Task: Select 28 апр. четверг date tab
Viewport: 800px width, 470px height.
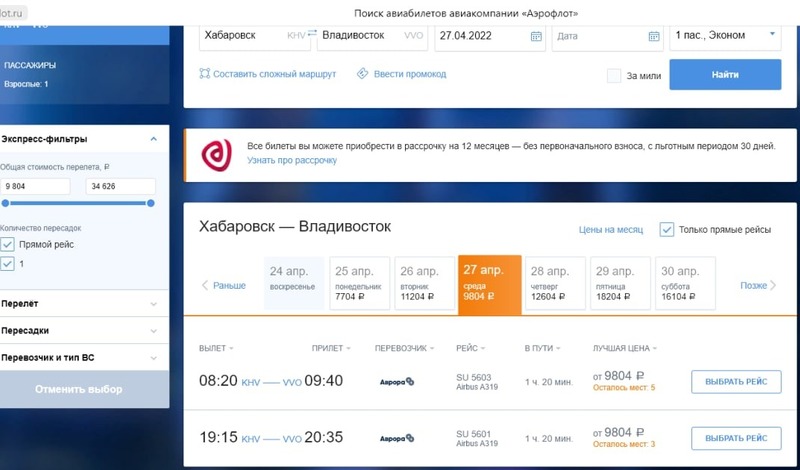Action: [x=555, y=283]
